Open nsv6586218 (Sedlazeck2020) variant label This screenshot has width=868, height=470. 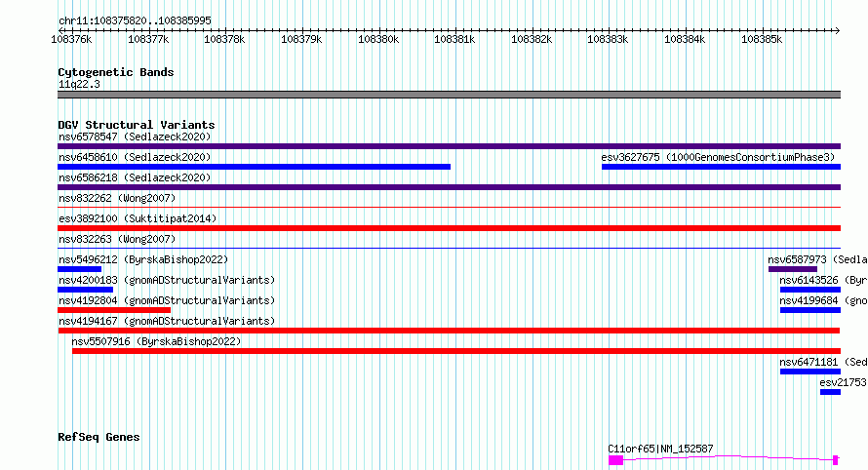click(x=135, y=177)
